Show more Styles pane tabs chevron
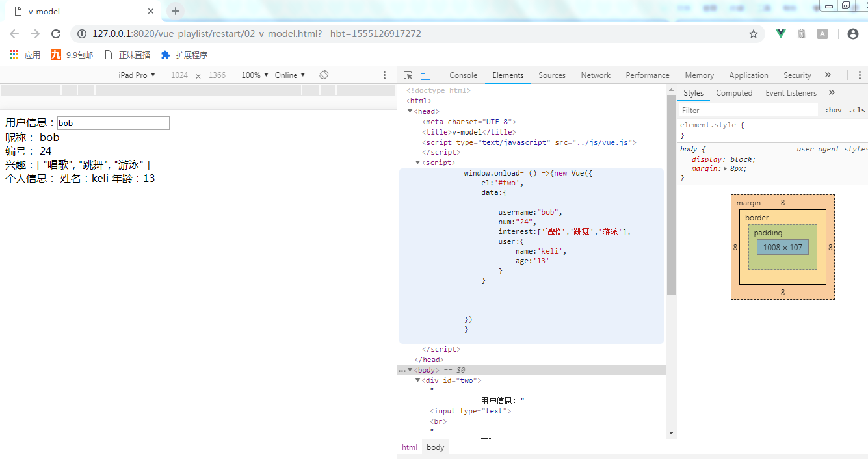 (x=832, y=93)
